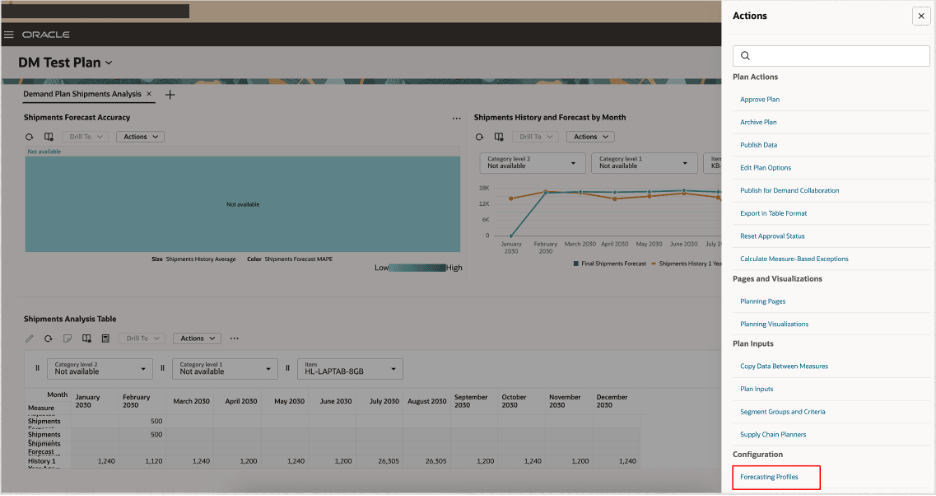Open the view layout icon in Shipments Forecast Accuracy
This screenshot has height=496, width=936.
pyautogui.click(x=49, y=137)
